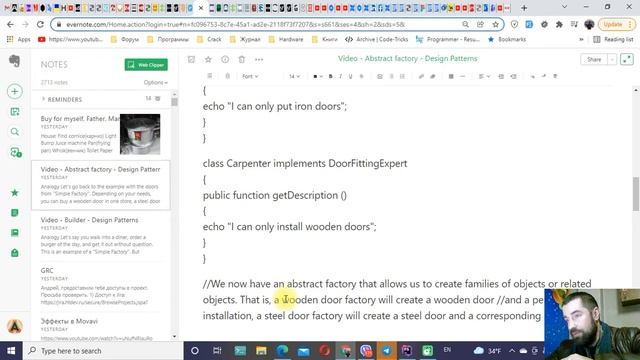Expand the note to full screen
Screen dimensions: 640x360
[x=627, y=59]
